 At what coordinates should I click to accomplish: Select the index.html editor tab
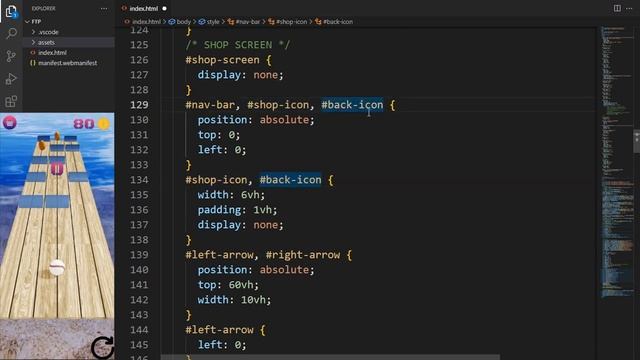(x=143, y=8)
